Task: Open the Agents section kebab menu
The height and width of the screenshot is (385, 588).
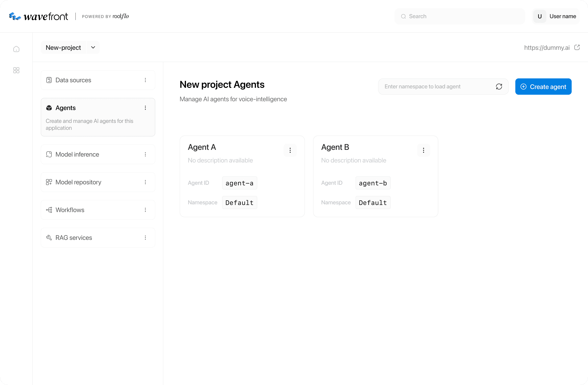Action: click(x=145, y=108)
